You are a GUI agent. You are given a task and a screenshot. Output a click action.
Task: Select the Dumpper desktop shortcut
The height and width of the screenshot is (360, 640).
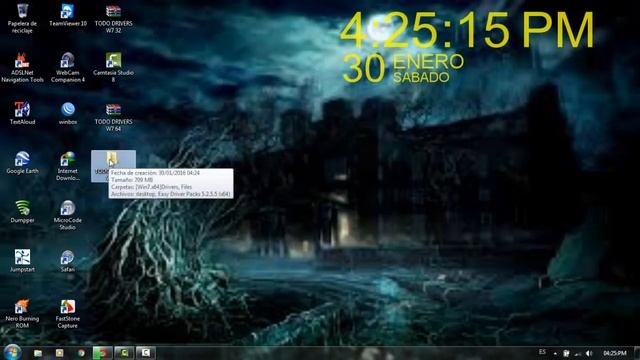(22, 212)
